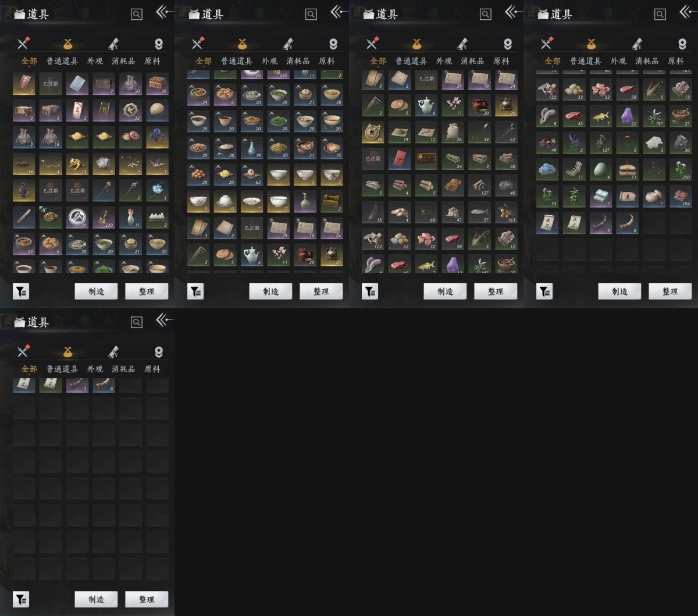Select the rat item with count 14
Viewport: 698px width, 616px height.
(24, 165)
